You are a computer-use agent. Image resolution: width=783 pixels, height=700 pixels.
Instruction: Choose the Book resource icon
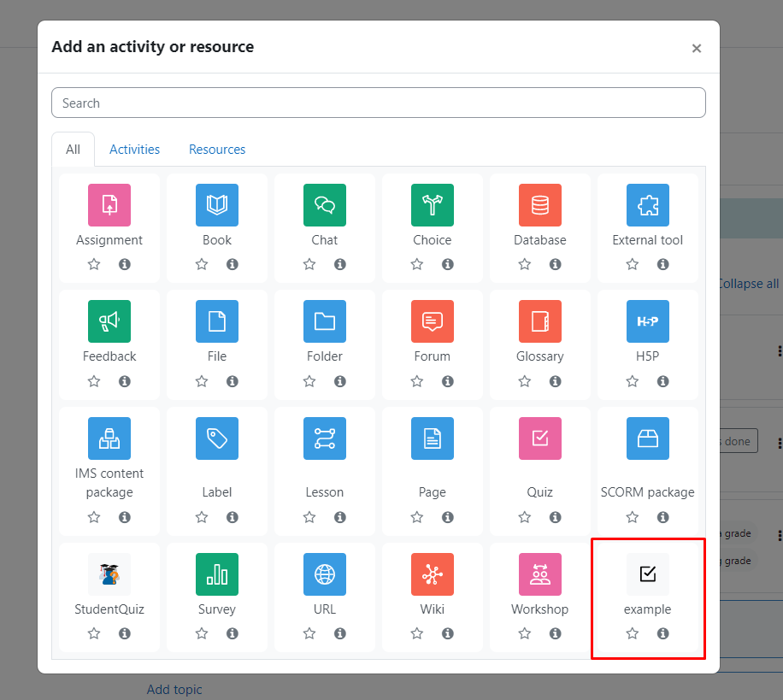217,205
